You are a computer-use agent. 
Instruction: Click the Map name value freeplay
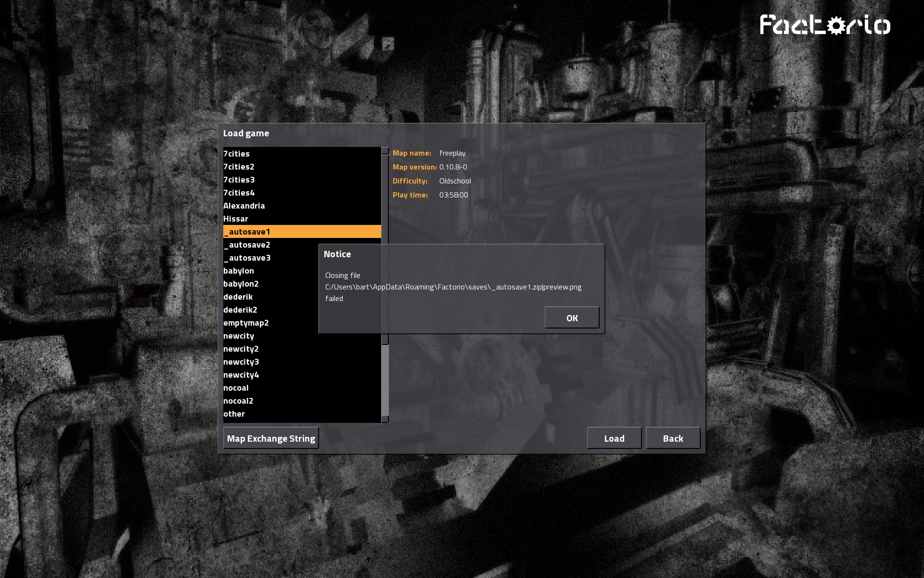[452, 153]
